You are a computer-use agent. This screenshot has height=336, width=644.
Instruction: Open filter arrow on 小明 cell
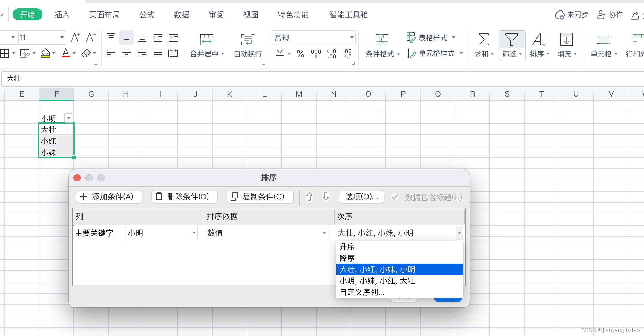coord(69,118)
